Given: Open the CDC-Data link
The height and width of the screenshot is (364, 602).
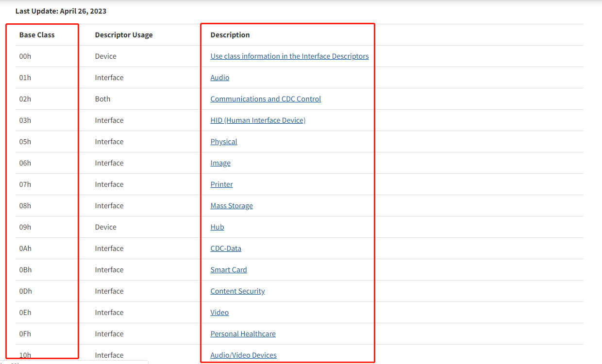Looking at the screenshot, I should tap(226, 248).
